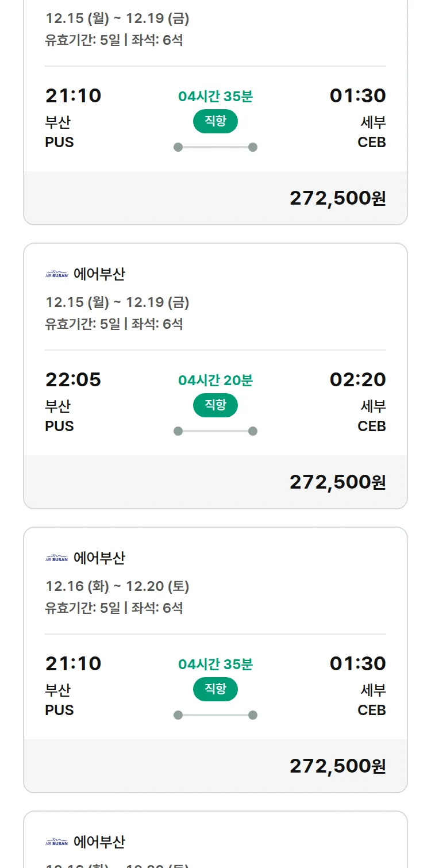Click the 04시간 35분 duration on the 12.16 flight

tap(215, 665)
